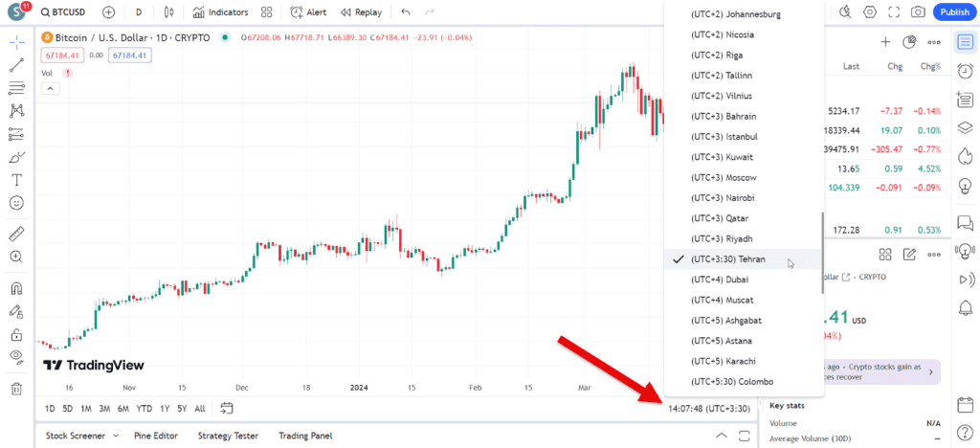Open the notifications bell in right sidebar
The width and height of the screenshot is (980, 448).
pyautogui.click(x=966, y=306)
